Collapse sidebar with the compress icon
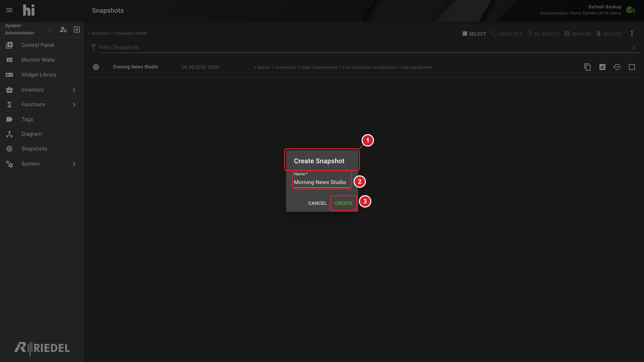The image size is (644, 362). tap(50, 29)
